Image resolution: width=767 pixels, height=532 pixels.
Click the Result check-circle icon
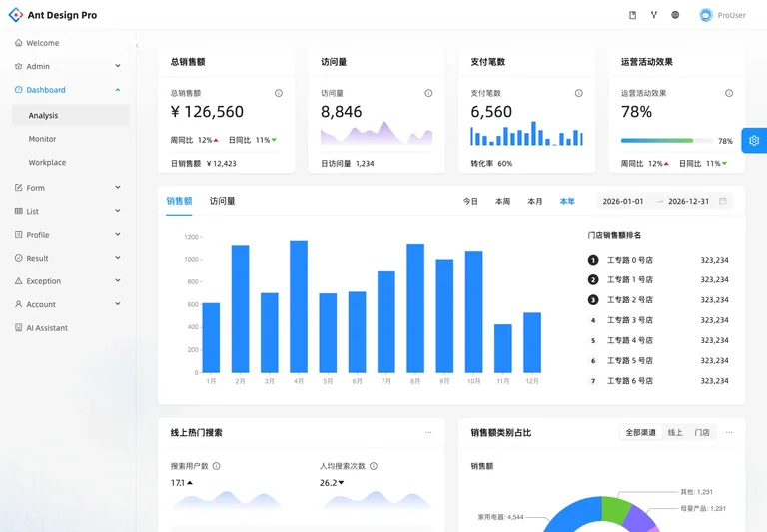pos(19,258)
